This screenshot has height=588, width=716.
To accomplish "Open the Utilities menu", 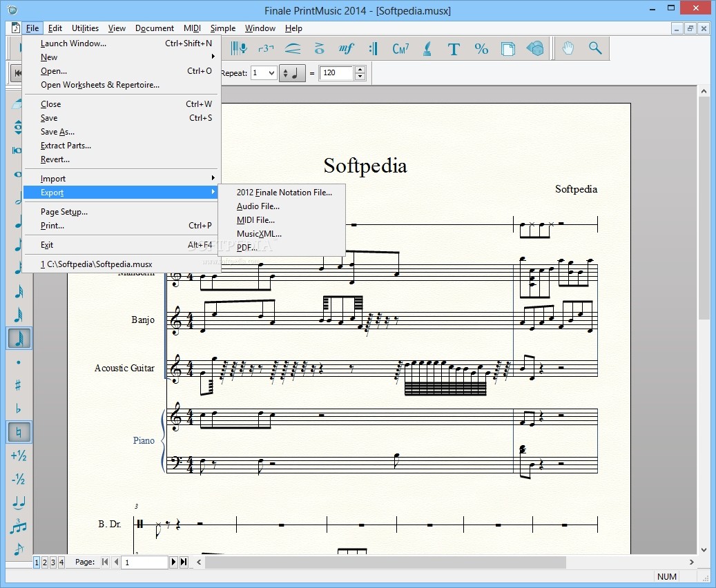I will tap(85, 28).
